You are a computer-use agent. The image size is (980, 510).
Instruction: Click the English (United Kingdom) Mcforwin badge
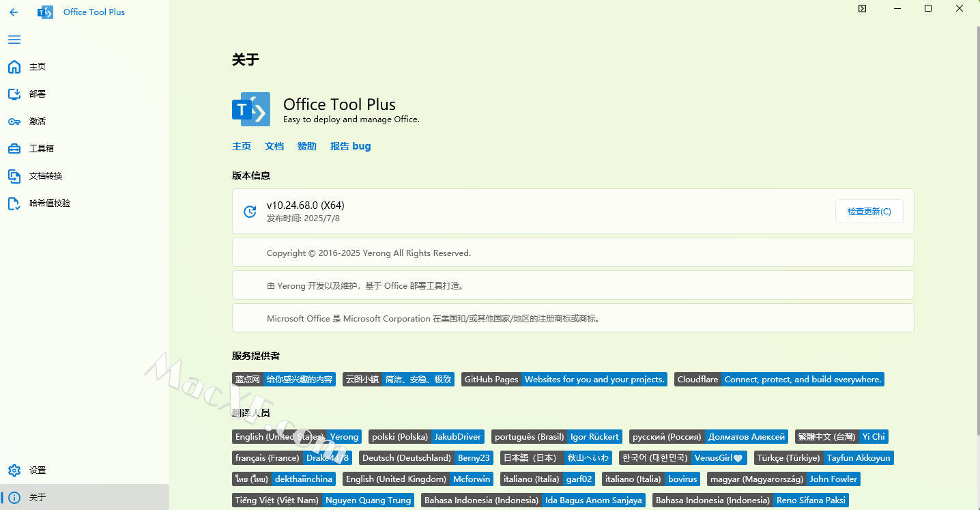pos(418,479)
